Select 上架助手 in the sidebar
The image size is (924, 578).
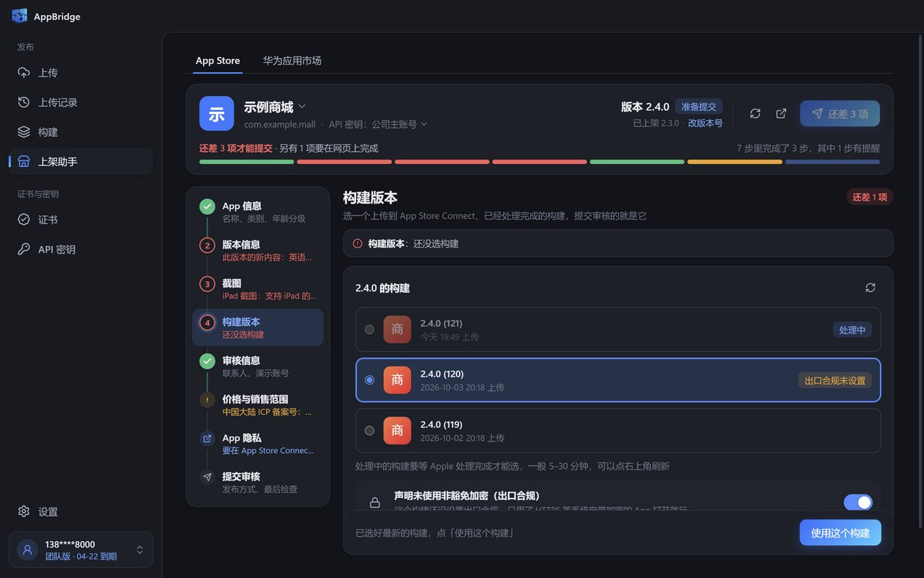point(81,162)
